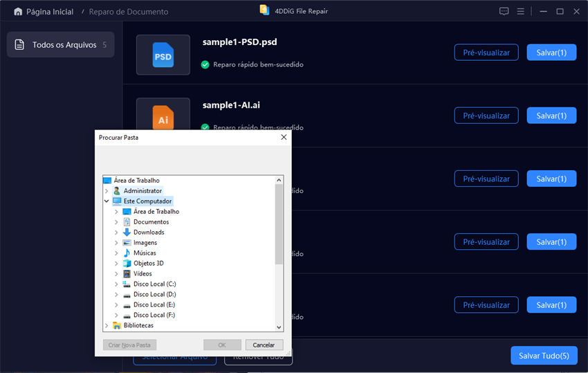Click the Disco Local (D:) drive icon

127,295
